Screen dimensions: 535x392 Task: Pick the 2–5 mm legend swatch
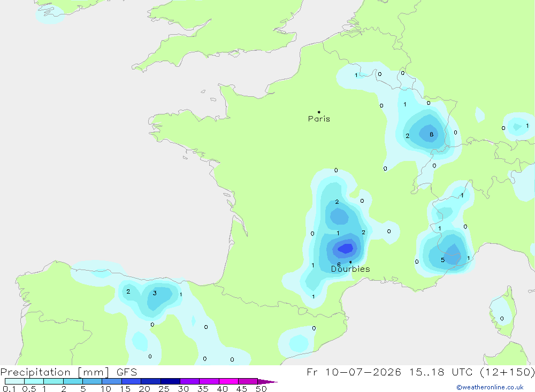(73, 381)
